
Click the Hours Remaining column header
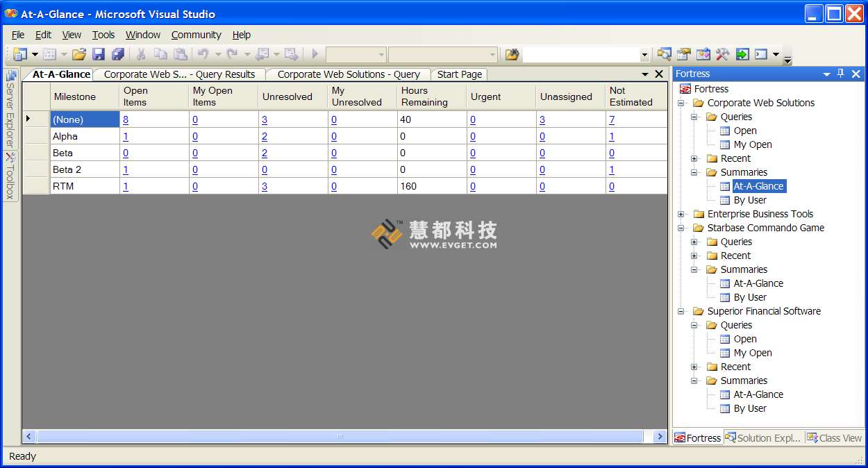pyautogui.click(x=432, y=97)
